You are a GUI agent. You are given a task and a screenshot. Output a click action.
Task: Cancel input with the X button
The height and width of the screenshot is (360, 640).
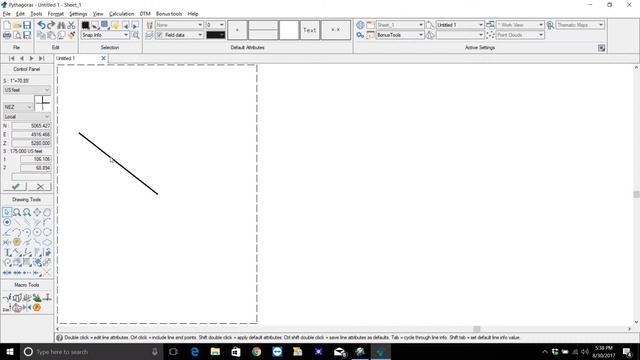pos(40,187)
